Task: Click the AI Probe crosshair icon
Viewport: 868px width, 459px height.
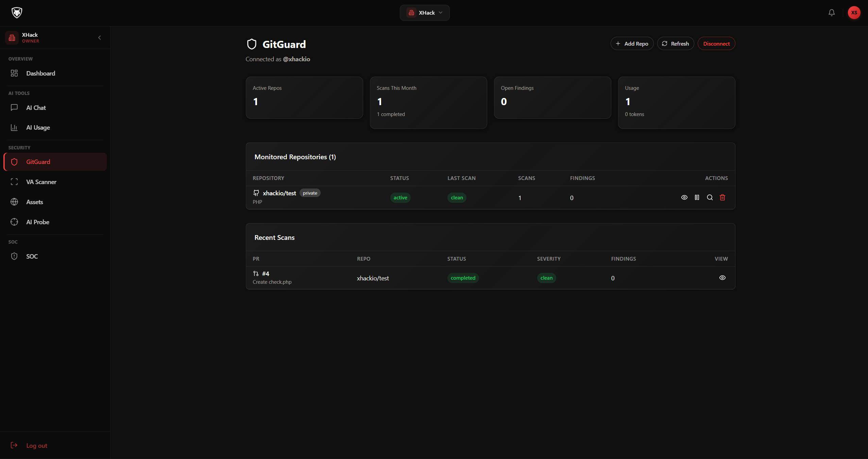Action: (x=14, y=222)
